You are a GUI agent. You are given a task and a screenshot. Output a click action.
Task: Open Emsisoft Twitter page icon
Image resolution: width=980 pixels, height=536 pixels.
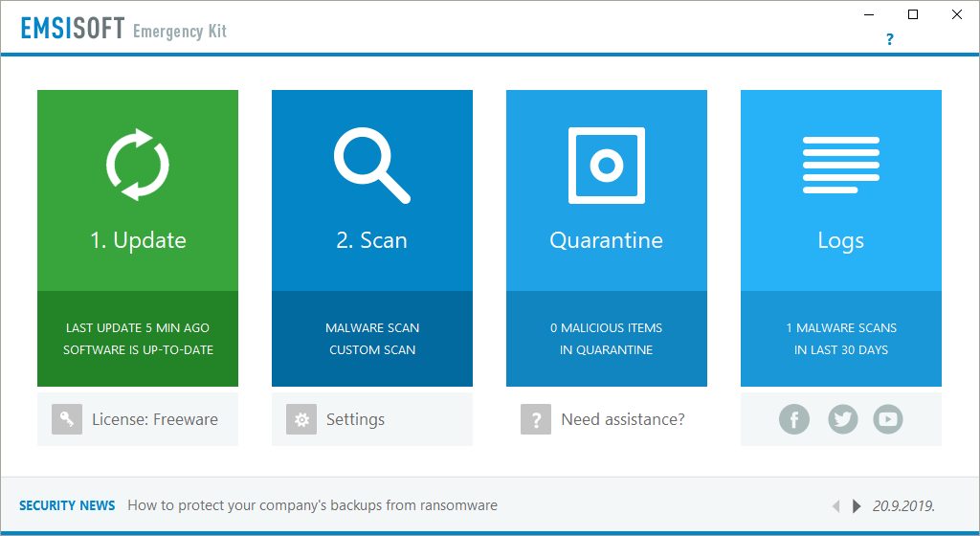(x=842, y=419)
